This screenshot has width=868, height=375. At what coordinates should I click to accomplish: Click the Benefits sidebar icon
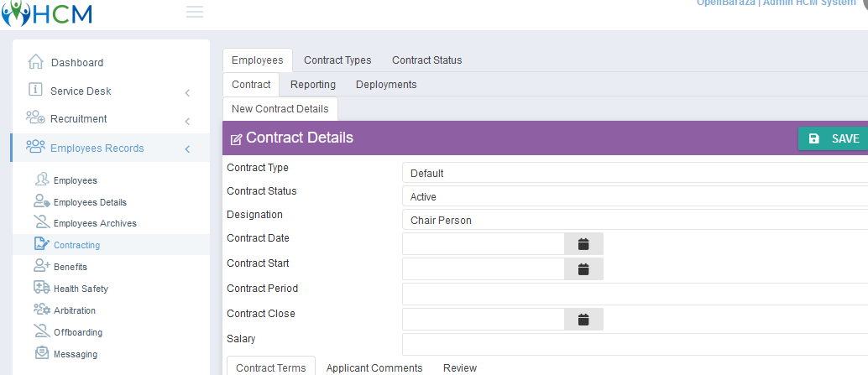pos(41,265)
